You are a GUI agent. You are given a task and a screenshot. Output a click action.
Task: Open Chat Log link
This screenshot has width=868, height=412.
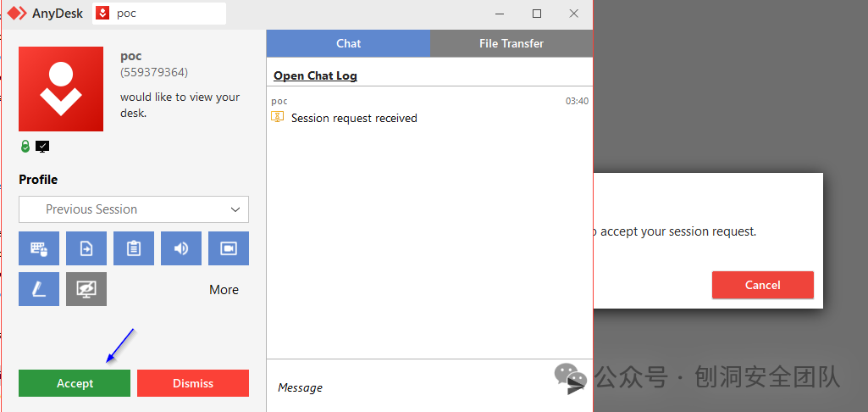[316, 75]
